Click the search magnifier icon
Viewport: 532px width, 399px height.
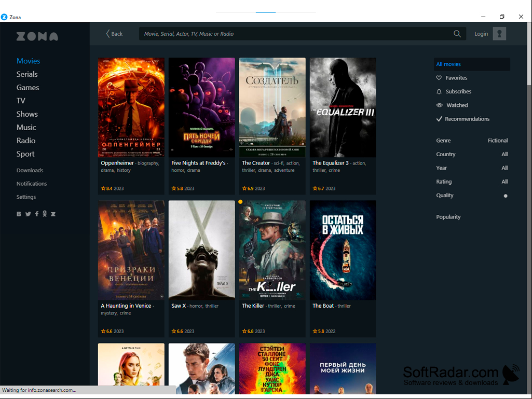[x=457, y=34]
